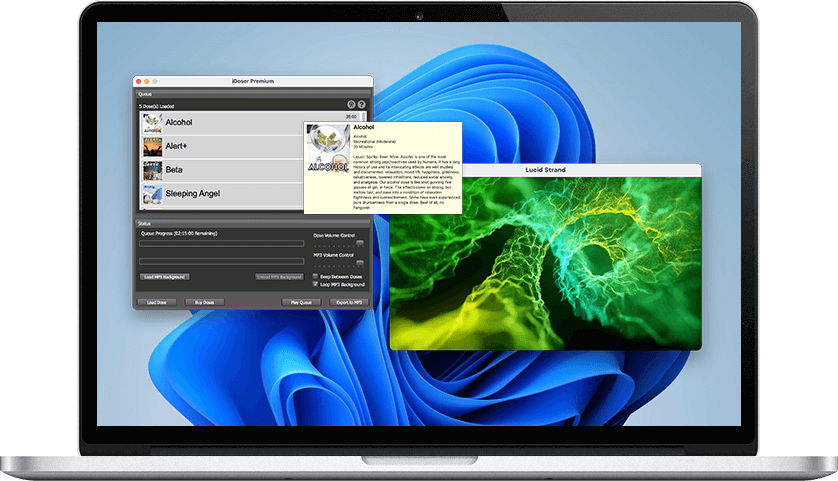Toggle Beep Between Doses checkbox
Image resolution: width=838 pixels, height=481 pixels.
pos(315,276)
